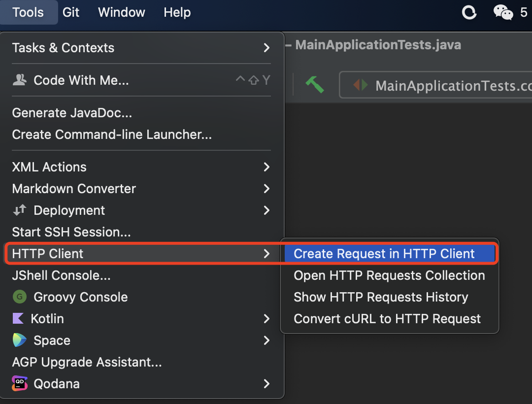Choose Generate JavaDoc option

[72, 113]
